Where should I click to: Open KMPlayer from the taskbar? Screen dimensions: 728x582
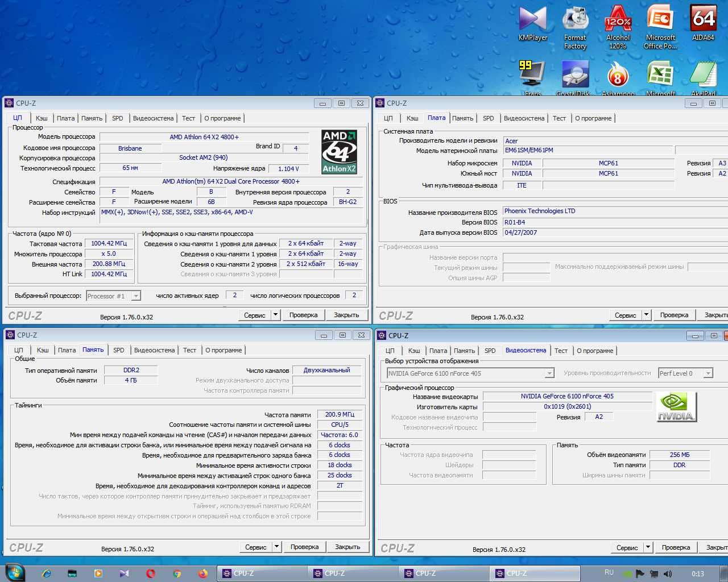click(x=124, y=573)
